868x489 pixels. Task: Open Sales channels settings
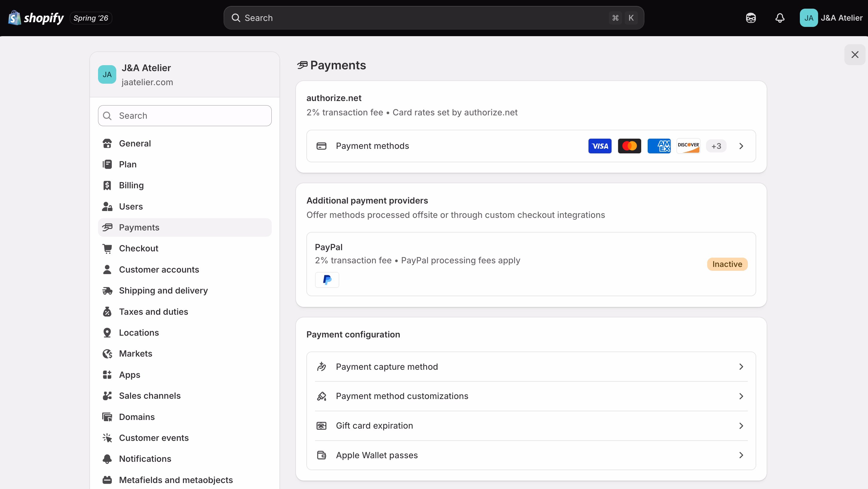click(x=185, y=396)
